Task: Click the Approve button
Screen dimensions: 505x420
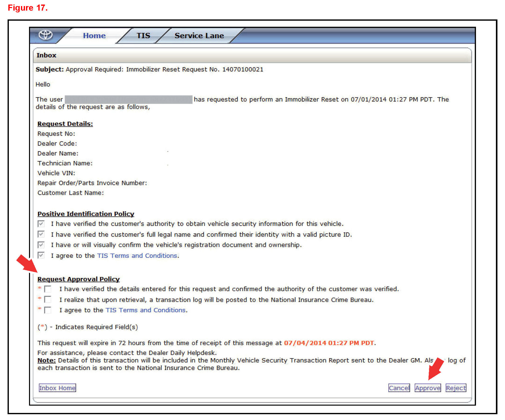Action: pyautogui.click(x=428, y=388)
